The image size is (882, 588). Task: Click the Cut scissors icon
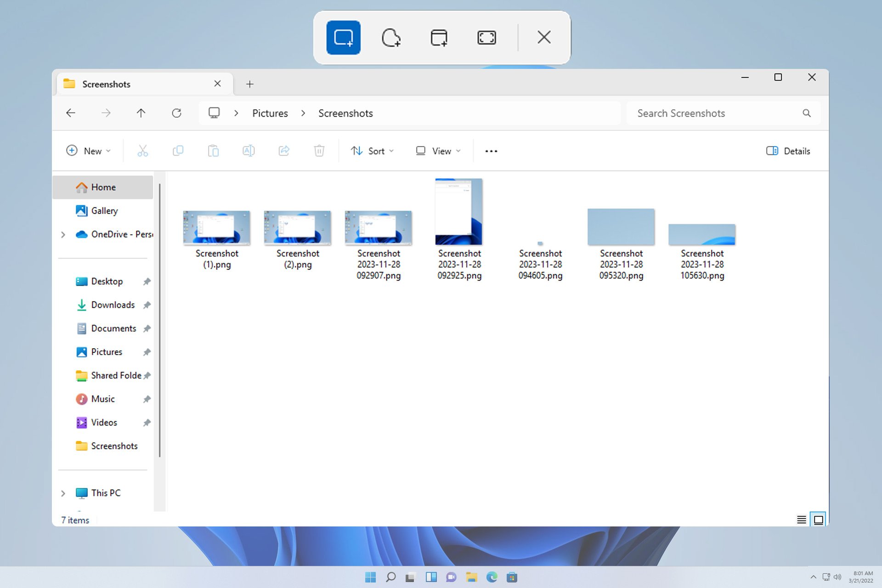click(x=142, y=151)
